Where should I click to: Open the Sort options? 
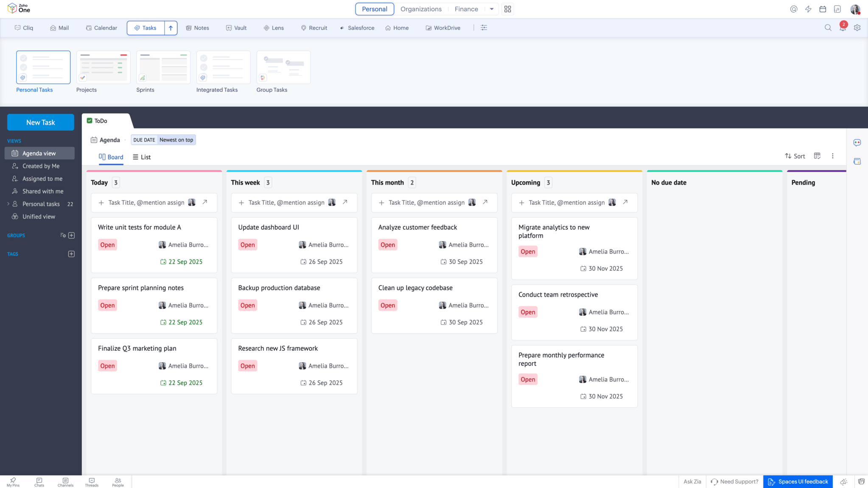pos(795,156)
